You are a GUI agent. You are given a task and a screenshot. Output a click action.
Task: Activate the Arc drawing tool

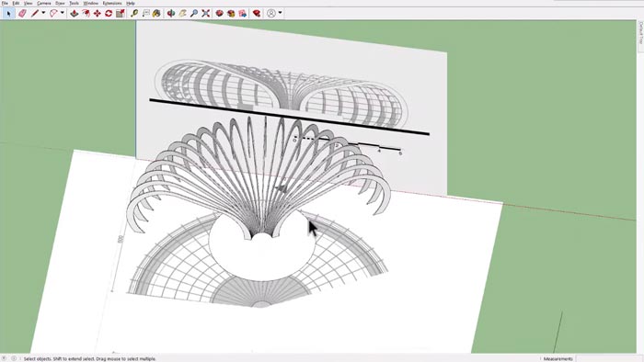click(53, 14)
